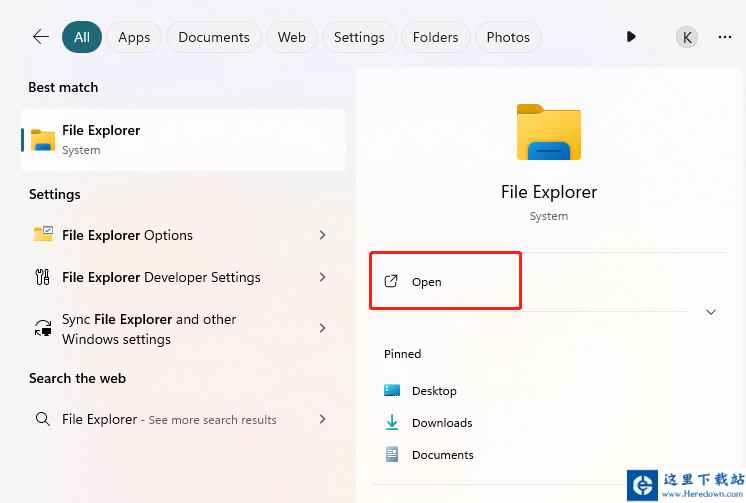Screen dimensions: 746x503
Task: Expand the web search result chevron
Action: coord(323,419)
